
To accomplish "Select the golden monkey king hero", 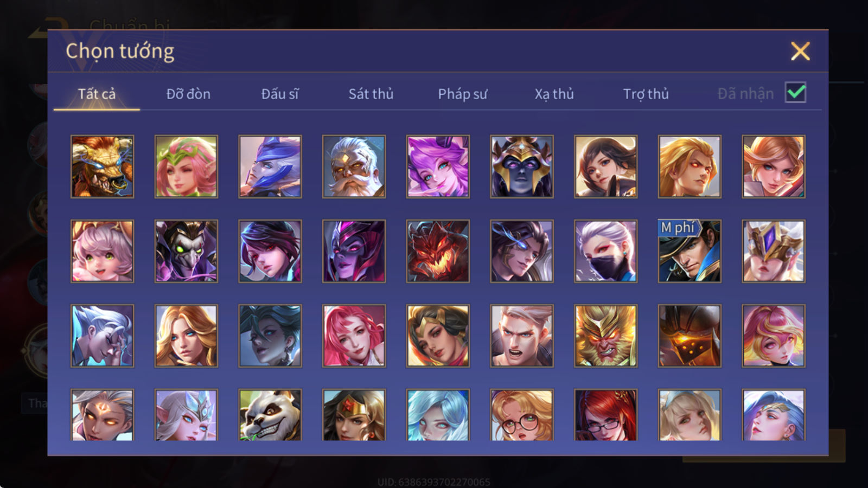I will pyautogui.click(x=605, y=336).
